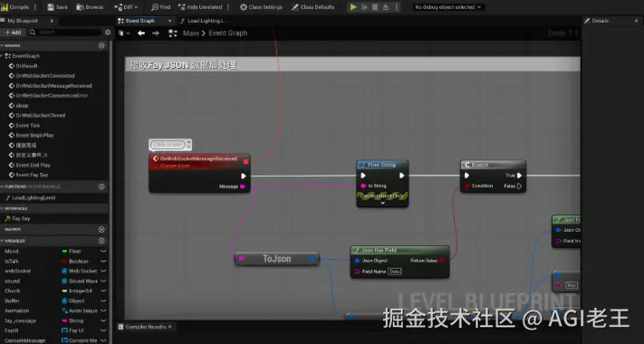Viewport: 644px width, 344px height.
Task: Switch to My Blueprint tab
Action: point(23,21)
